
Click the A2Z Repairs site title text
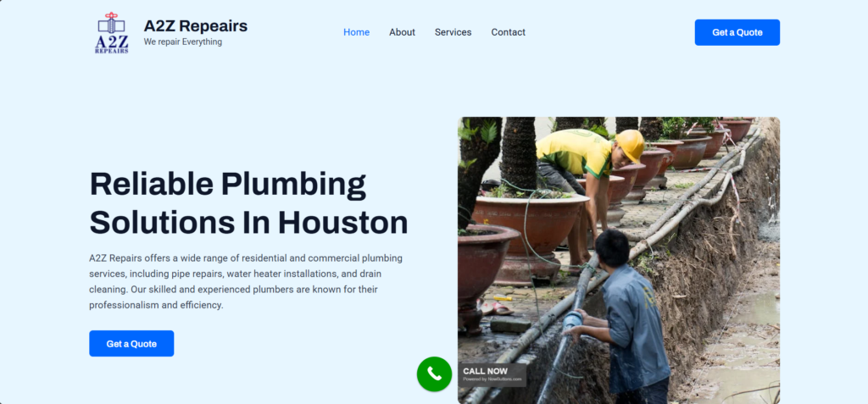[196, 25]
